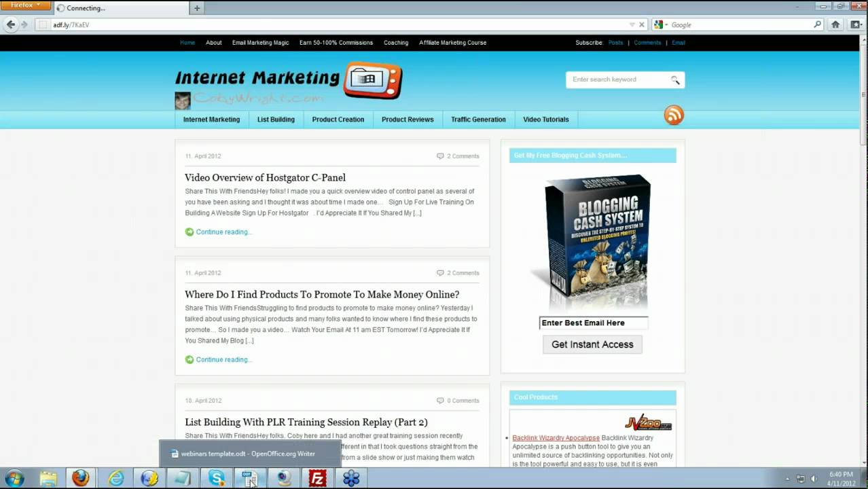The height and width of the screenshot is (489, 868).
Task: Open Video Tutorials category tab
Action: click(546, 120)
